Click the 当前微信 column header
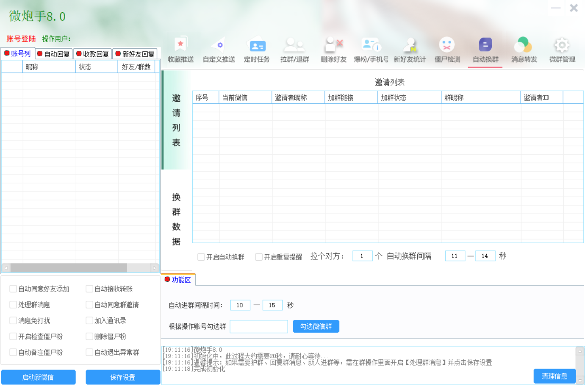The height and width of the screenshot is (392, 585). [x=245, y=97]
